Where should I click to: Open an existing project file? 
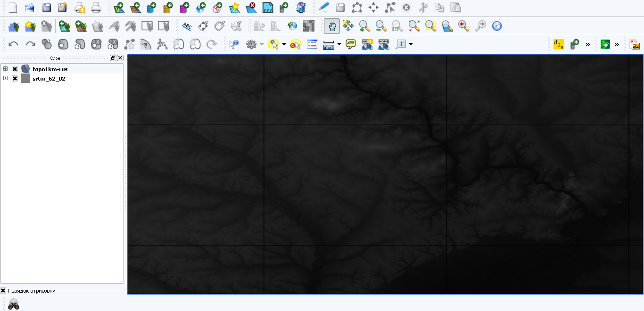coord(29,7)
